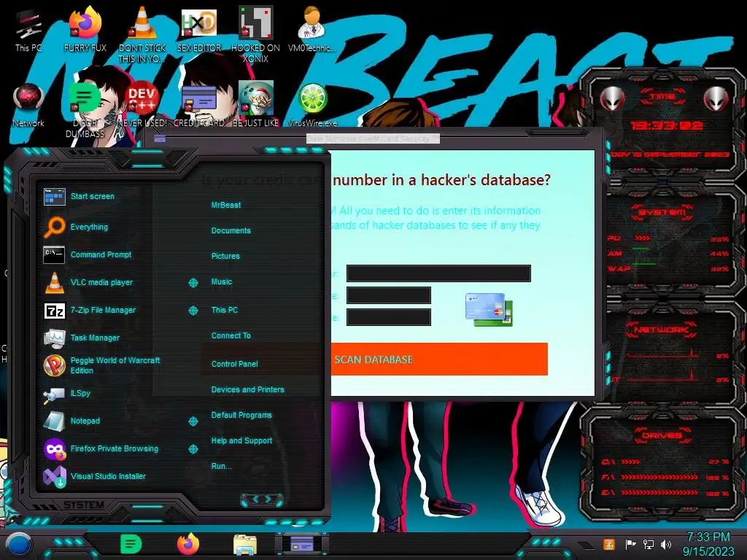Click the orange tray icon
The width and height of the screenshot is (747, 560).
608,544
